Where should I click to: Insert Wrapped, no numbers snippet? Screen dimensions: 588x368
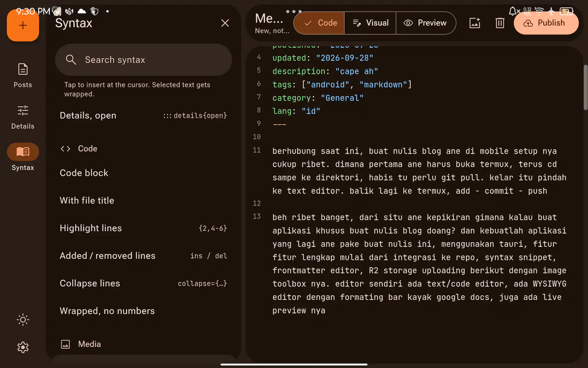[x=143, y=311]
